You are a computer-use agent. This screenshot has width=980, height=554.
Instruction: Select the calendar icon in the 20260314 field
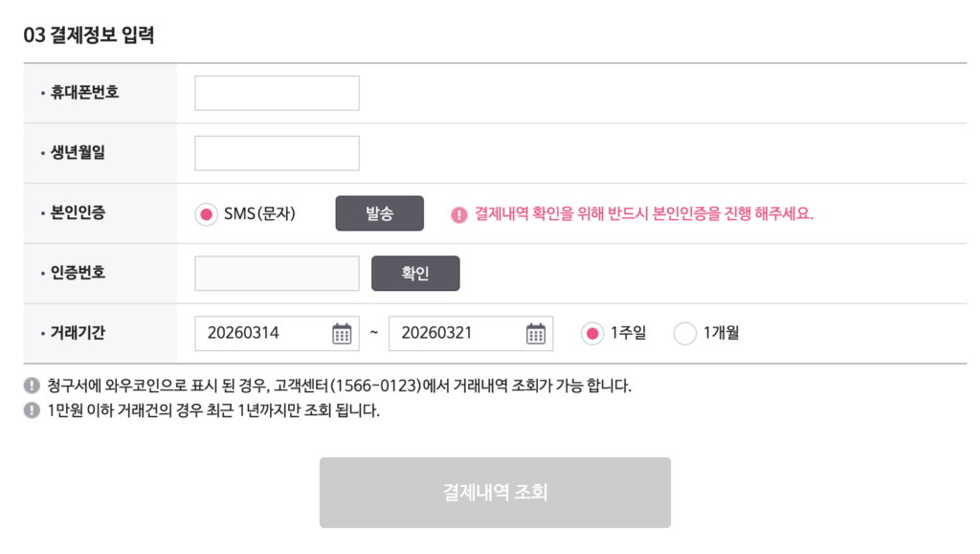coord(342,333)
